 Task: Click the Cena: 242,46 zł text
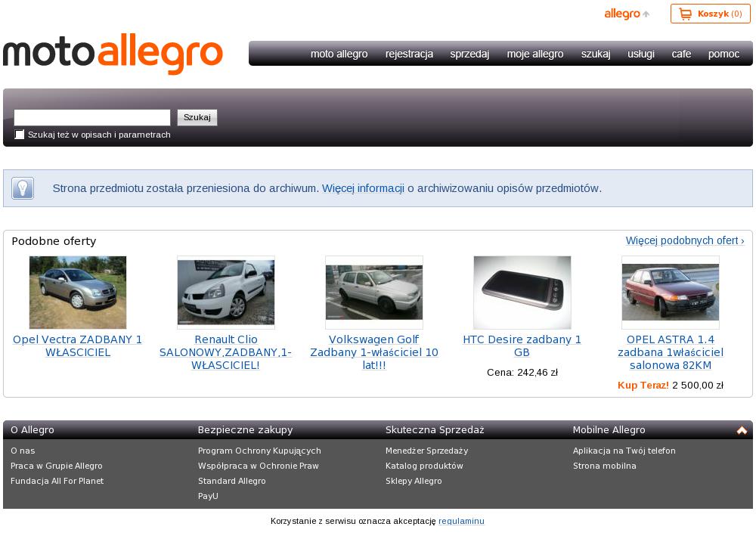point(522,373)
